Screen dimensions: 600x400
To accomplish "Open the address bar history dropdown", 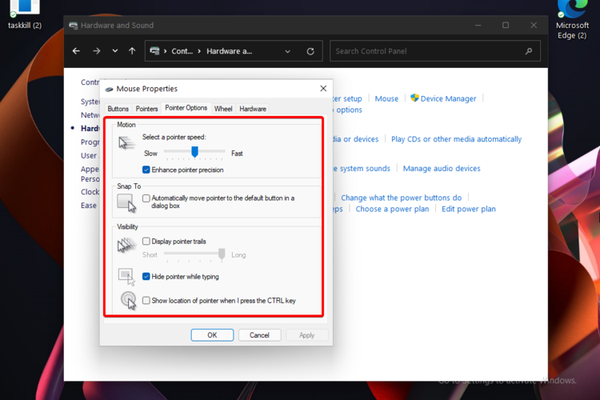I will (292, 50).
